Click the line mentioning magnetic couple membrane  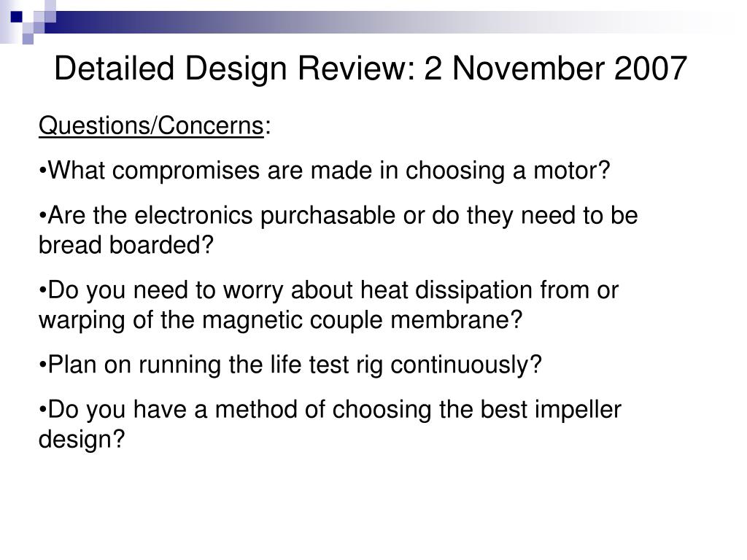(281, 320)
